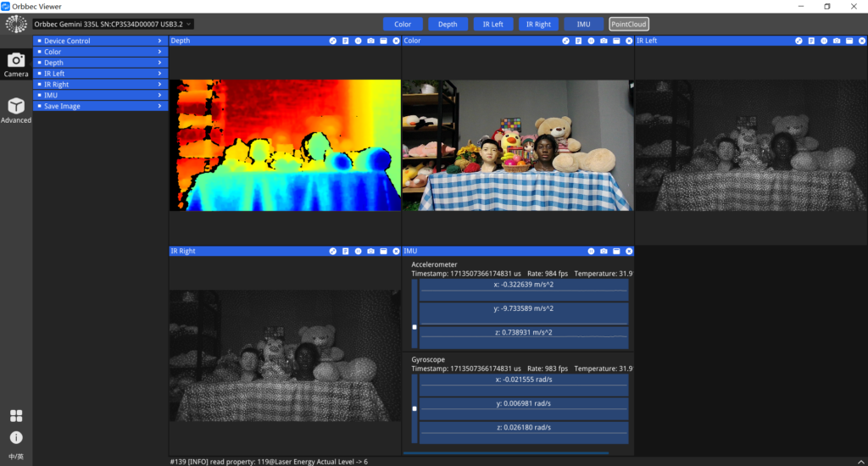
Task: Capture a snapshot of the Color stream
Action: pyautogui.click(x=604, y=41)
